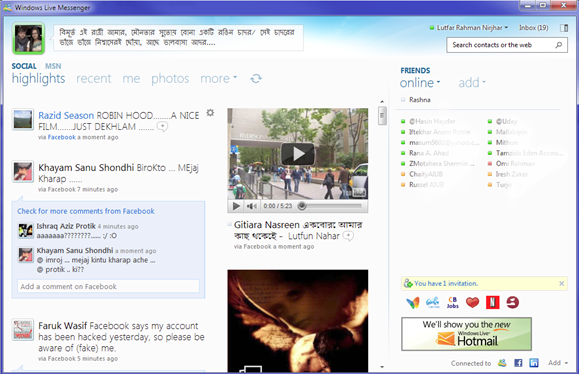Open Check for more comments from Facebook
Viewport: 579px width, 374px height.
point(86,211)
